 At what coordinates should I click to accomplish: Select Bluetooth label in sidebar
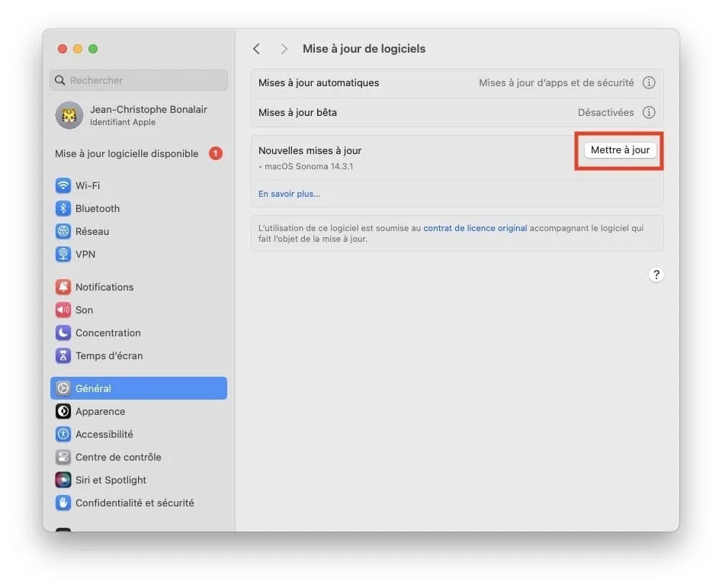pyautogui.click(x=98, y=209)
